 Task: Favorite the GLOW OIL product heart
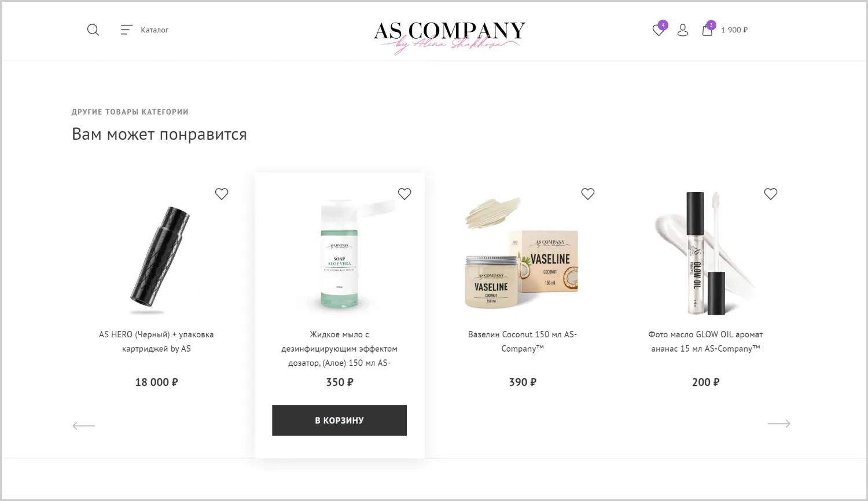click(x=771, y=194)
